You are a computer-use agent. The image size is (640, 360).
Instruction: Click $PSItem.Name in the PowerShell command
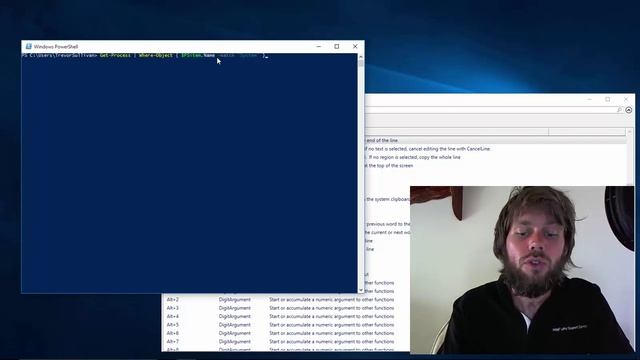point(198,55)
